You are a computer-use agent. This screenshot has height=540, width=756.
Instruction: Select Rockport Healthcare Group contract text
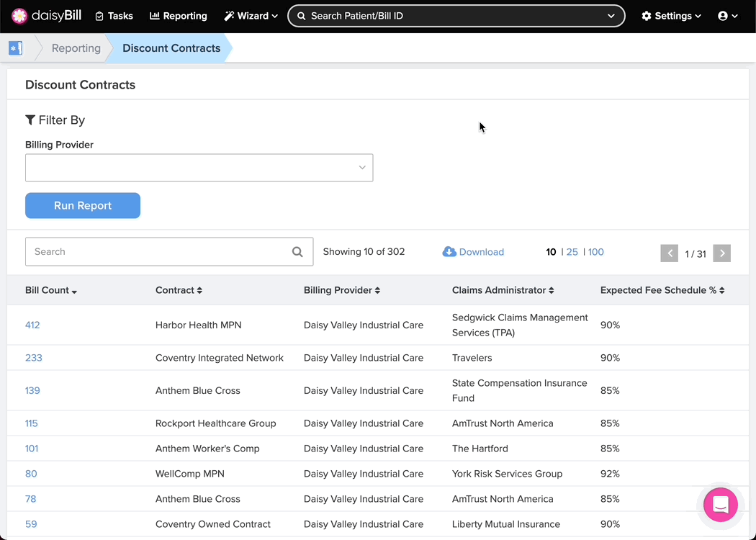(215, 423)
